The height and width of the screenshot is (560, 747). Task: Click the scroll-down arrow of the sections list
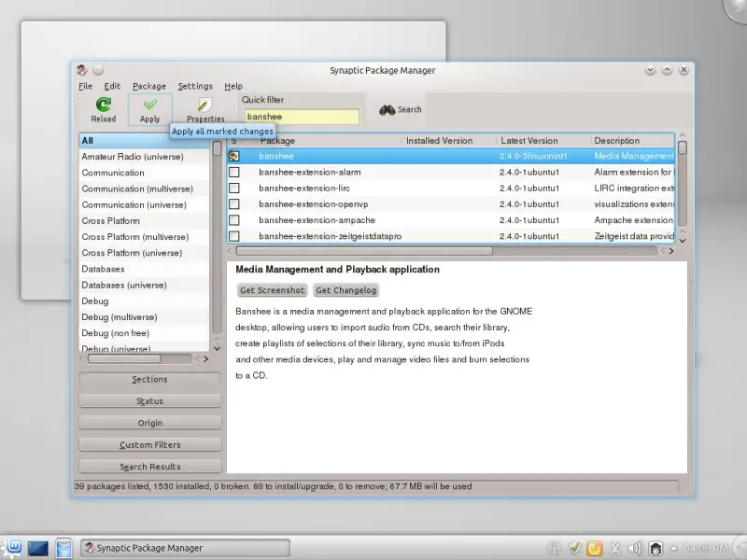pos(217,348)
